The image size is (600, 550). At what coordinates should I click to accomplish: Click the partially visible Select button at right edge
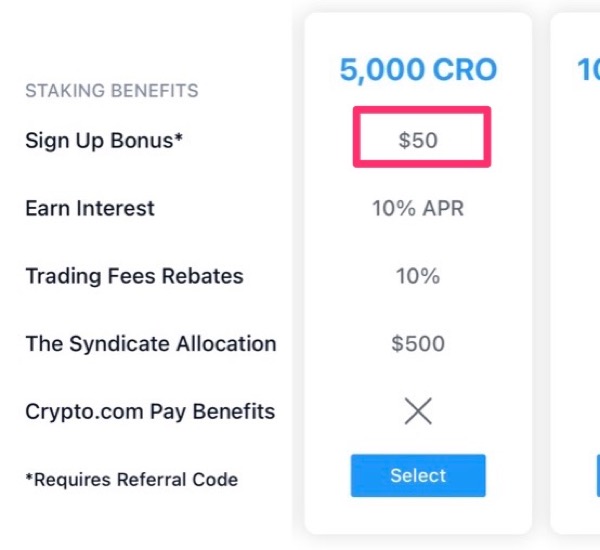point(598,475)
